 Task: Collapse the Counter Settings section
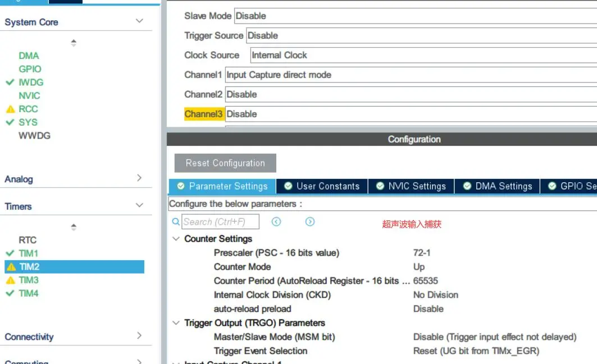pyautogui.click(x=175, y=239)
